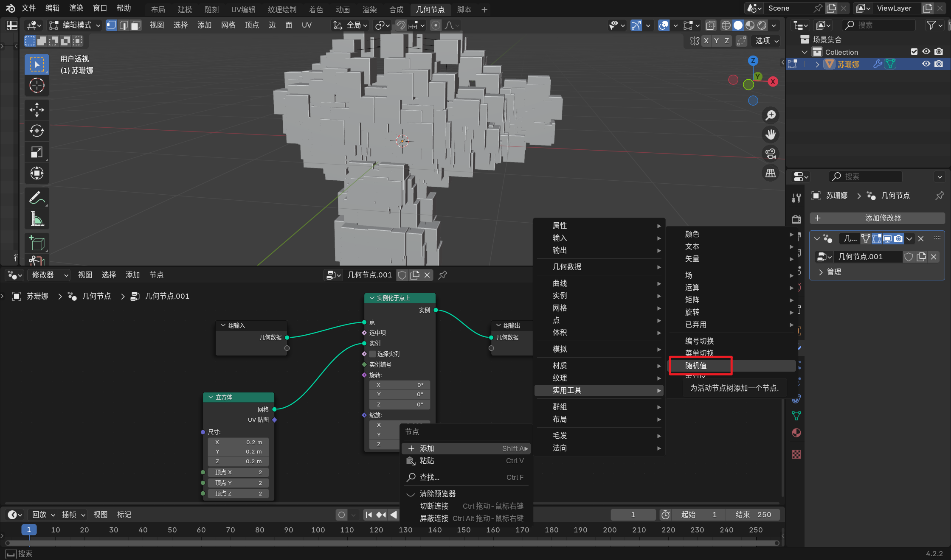The width and height of the screenshot is (951, 560).
Task: Disable 苏珊娜 in renders
Action: tap(939, 64)
